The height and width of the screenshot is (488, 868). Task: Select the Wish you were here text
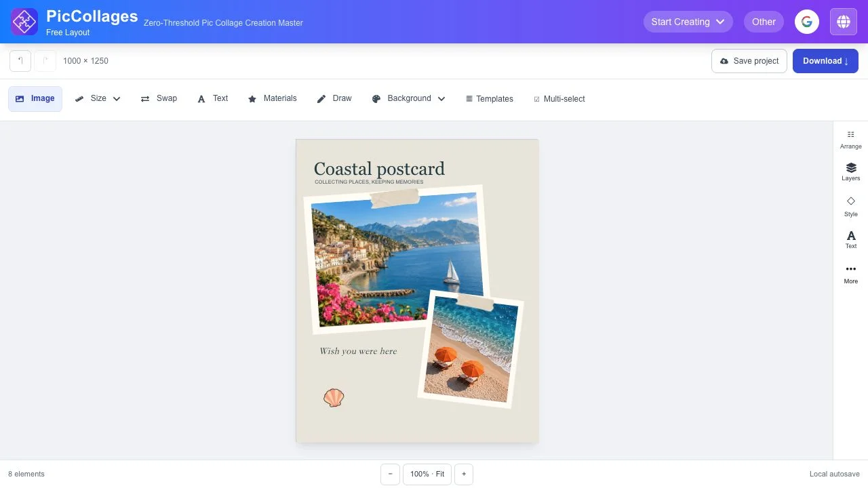358,351
